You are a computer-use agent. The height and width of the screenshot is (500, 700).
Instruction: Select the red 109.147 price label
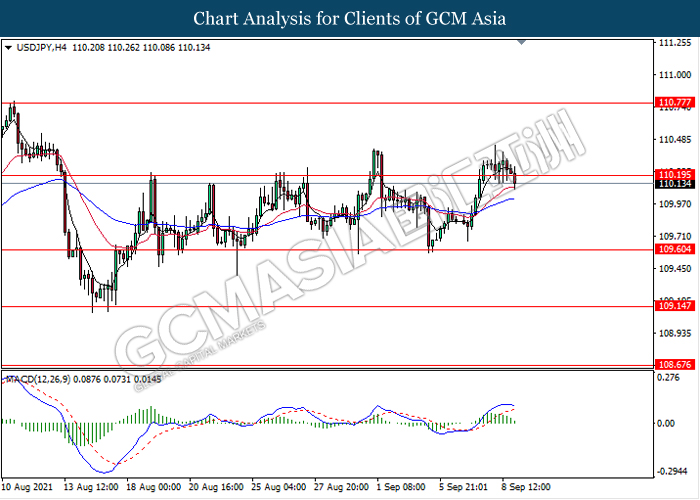click(x=675, y=306)
